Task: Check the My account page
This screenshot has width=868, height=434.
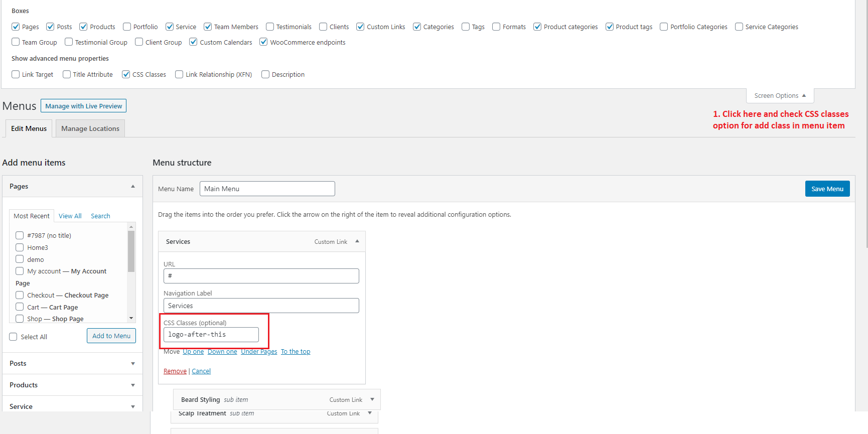Action: (x=20, y=271)
